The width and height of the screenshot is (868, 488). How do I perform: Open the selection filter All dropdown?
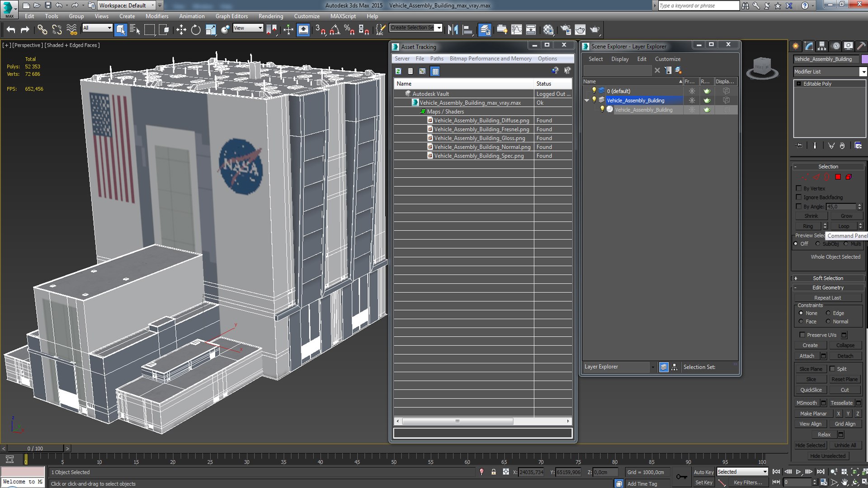[97, 28]
